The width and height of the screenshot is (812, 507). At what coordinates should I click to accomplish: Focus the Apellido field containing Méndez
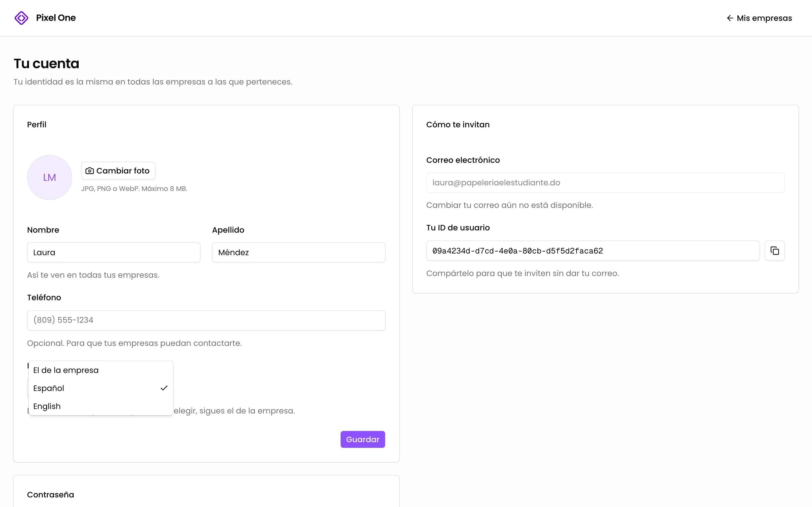point(299,252)
